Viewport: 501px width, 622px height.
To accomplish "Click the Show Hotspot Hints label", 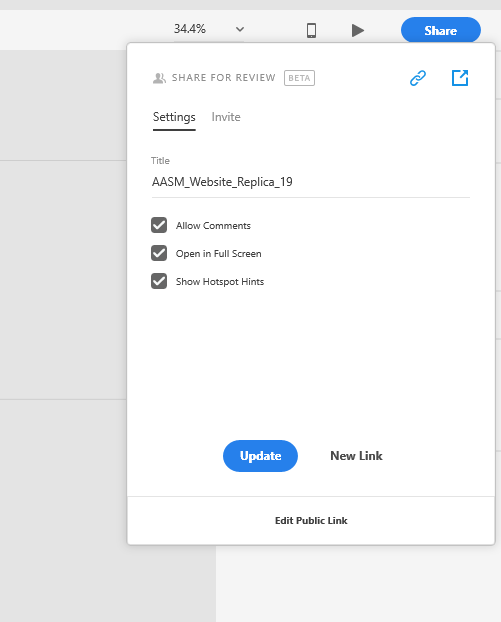I will tap(220, 282).
